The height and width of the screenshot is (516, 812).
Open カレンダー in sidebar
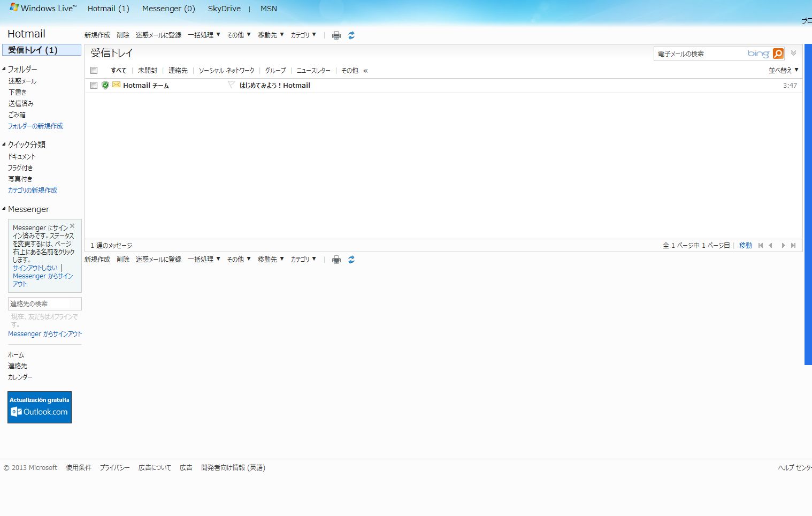(x=20, y=377)
